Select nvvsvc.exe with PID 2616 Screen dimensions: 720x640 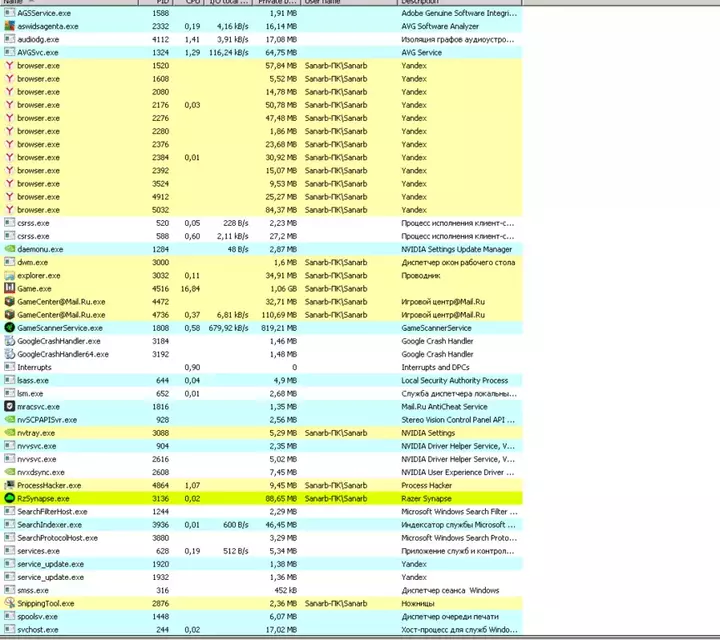coord(37,459)
